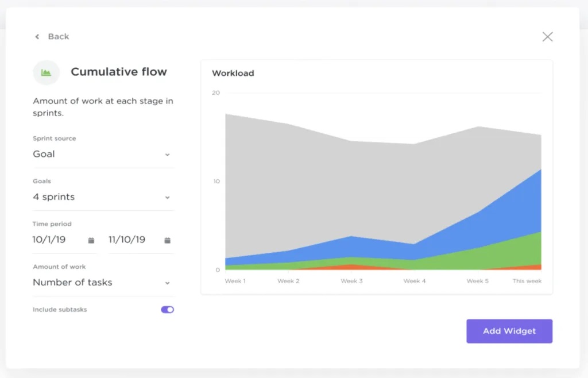Click the Sprint source label
Viewport: 588px width, 378px height.
55,138
